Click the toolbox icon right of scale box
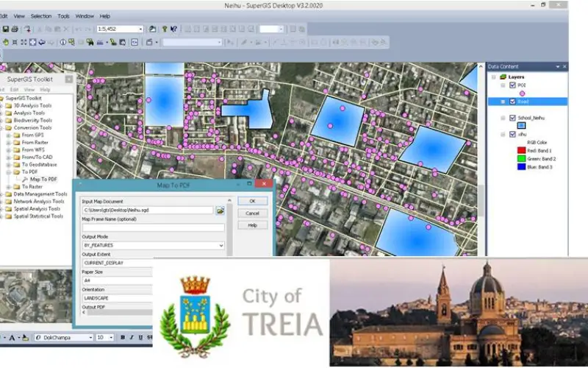Image resolution: width=588 pixels, height=368 pixels. pyautogui.click(x=152, y=29)
